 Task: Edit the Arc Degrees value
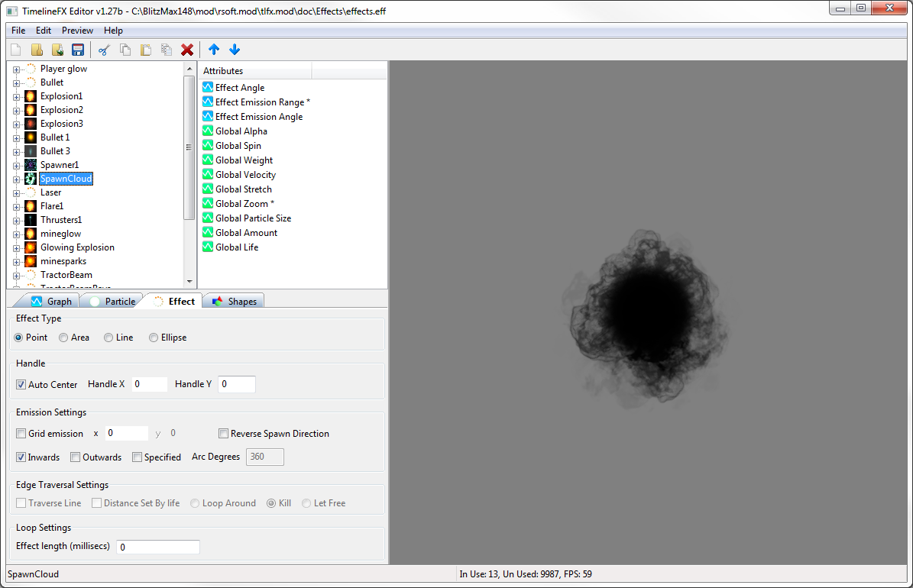[264, 457]
